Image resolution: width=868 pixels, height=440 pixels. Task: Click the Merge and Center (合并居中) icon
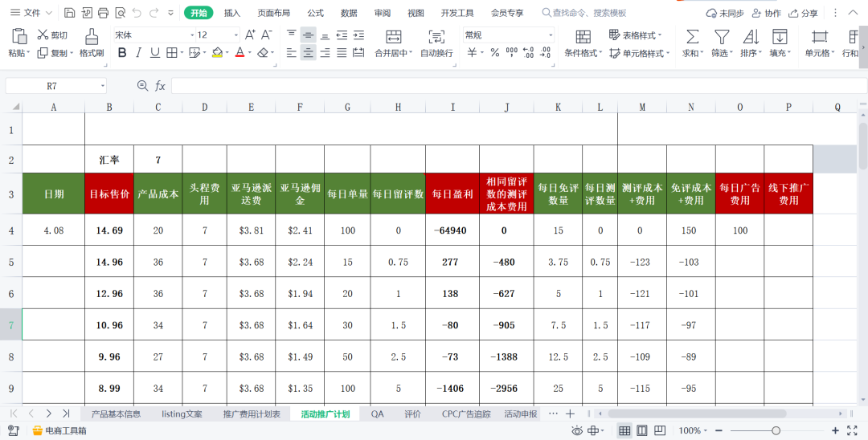point(393,37)
